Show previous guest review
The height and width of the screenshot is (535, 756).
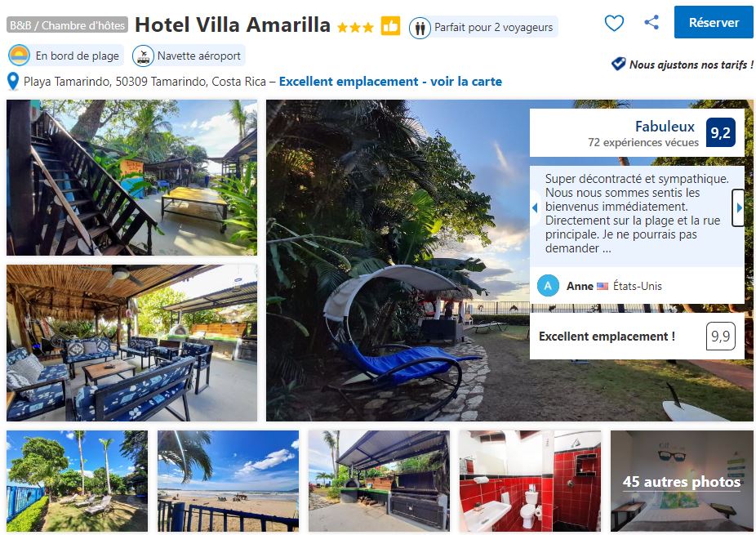click(x=534, y=208)
